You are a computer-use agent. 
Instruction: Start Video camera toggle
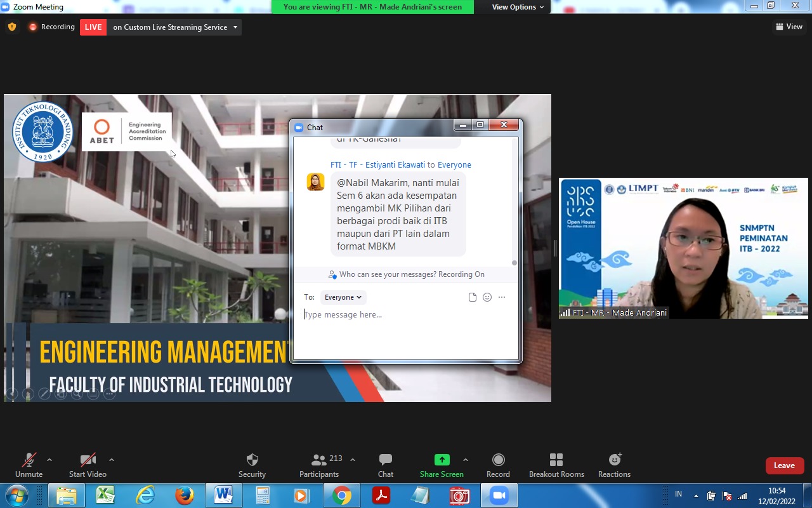(88, 460)
